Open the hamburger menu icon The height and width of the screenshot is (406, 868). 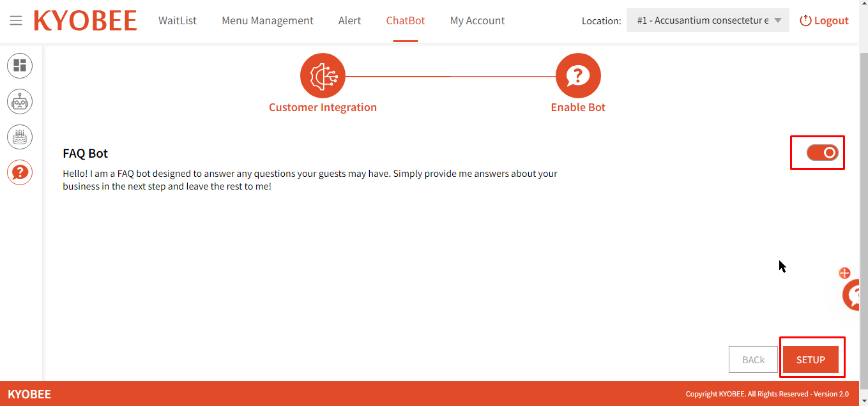click(16, 20)
